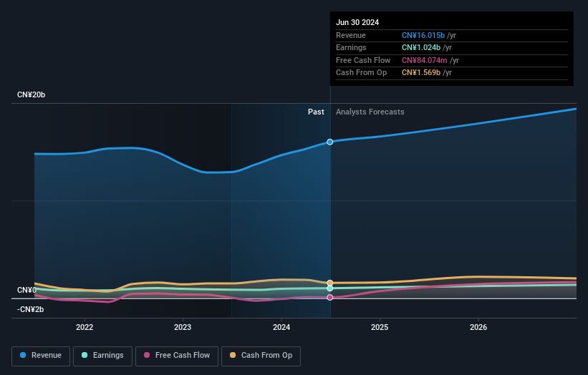Click the 2022 x-axis label

tap(85, 328)
